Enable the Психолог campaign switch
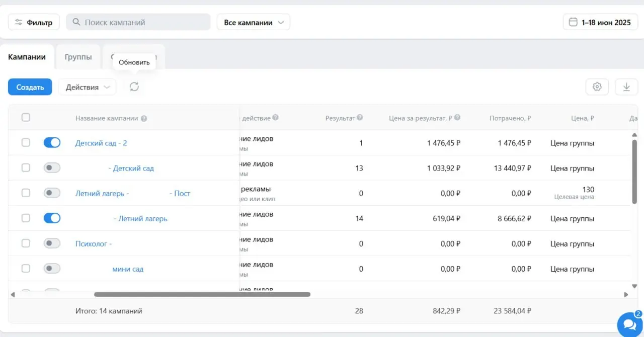Viewport: 644px width, 337px height. click(x=52, y=243)
